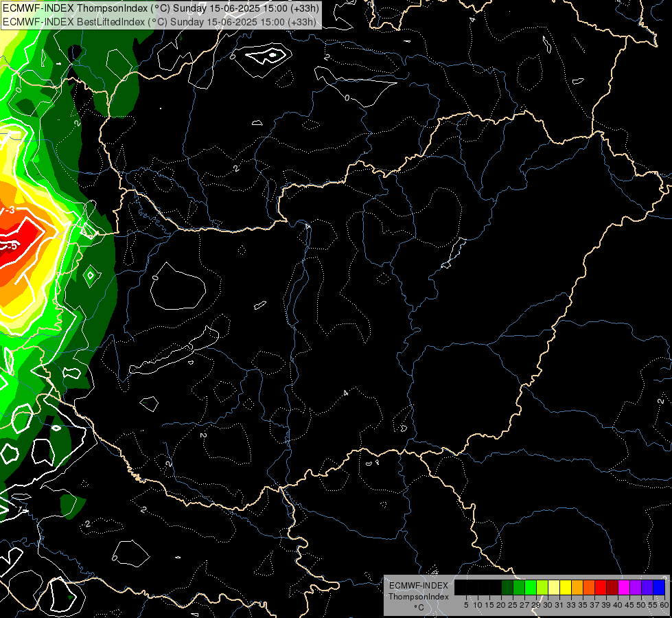Select the lime 29–30 legend swatch
Viewport: 672px width, 618px height.
[542, 587]
